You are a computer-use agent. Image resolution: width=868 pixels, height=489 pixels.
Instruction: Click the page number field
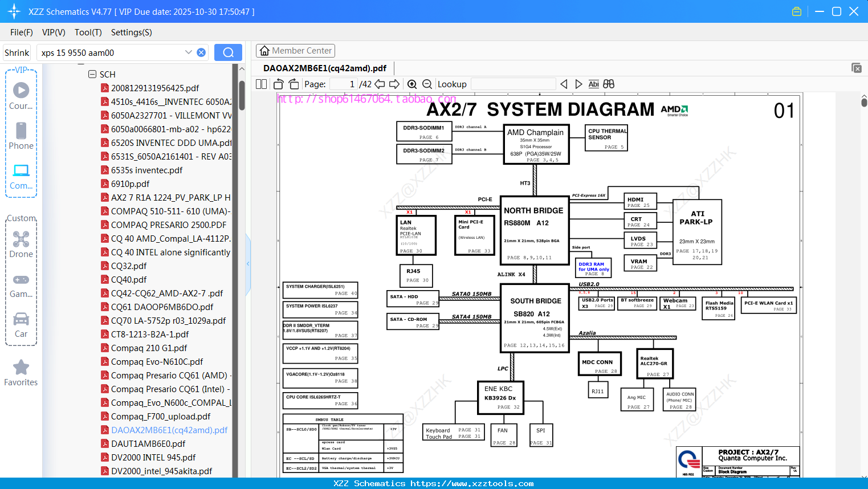[344, 84]
